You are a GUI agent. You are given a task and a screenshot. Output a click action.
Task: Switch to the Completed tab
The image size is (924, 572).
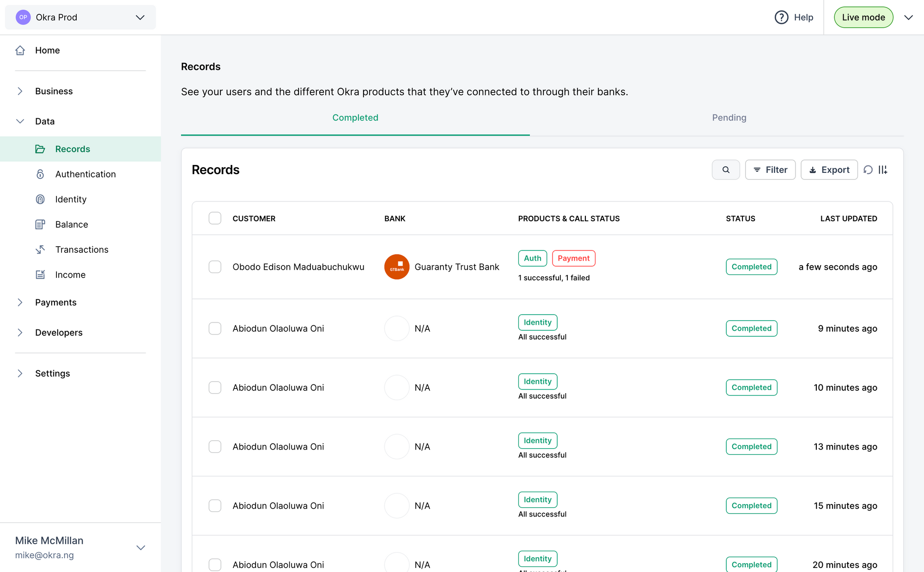[x=355, y=118]
